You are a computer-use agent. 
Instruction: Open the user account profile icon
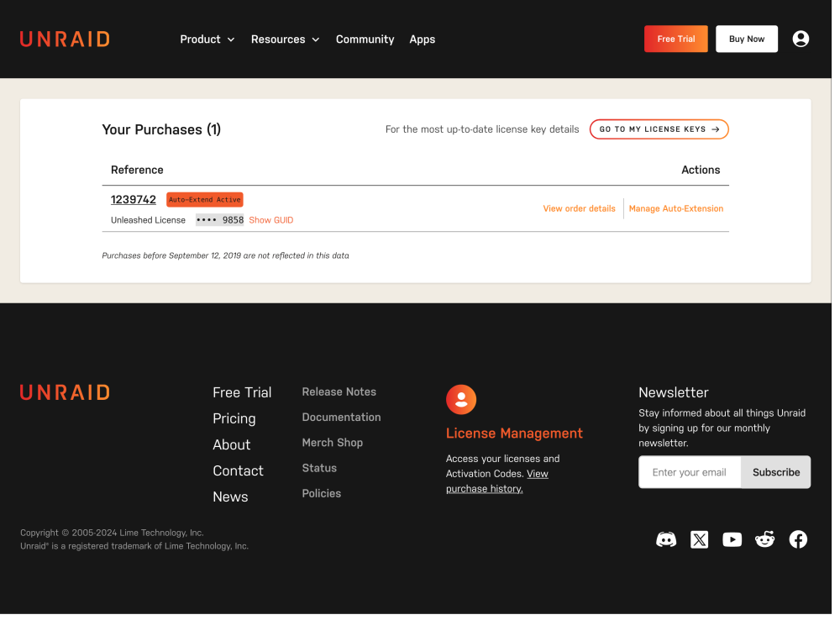[x=801, y=39]
